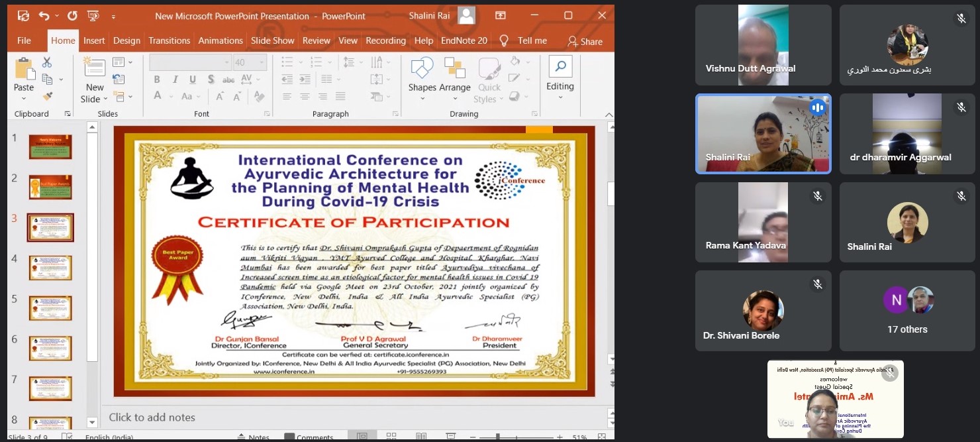Convert to SmartArt icon
The height and width of the screenshot is (442, 980).
(x=377, y=96)
